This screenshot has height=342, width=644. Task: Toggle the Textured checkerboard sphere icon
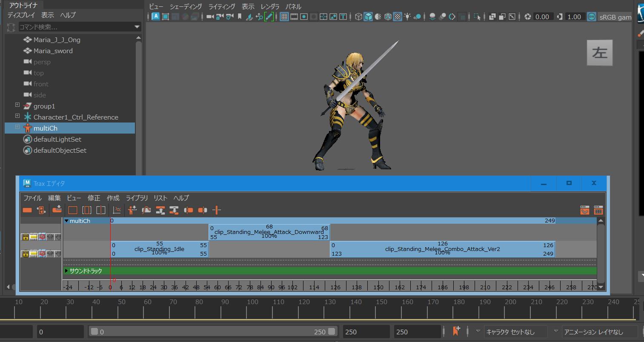tap(398, 17)
